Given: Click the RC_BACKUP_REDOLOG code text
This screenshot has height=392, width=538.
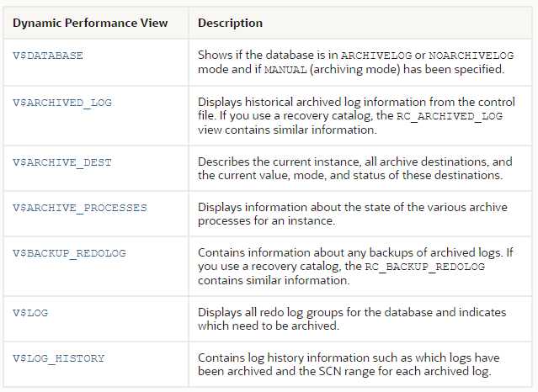Looking at the screenshot, I should click(x=425, y=267).
